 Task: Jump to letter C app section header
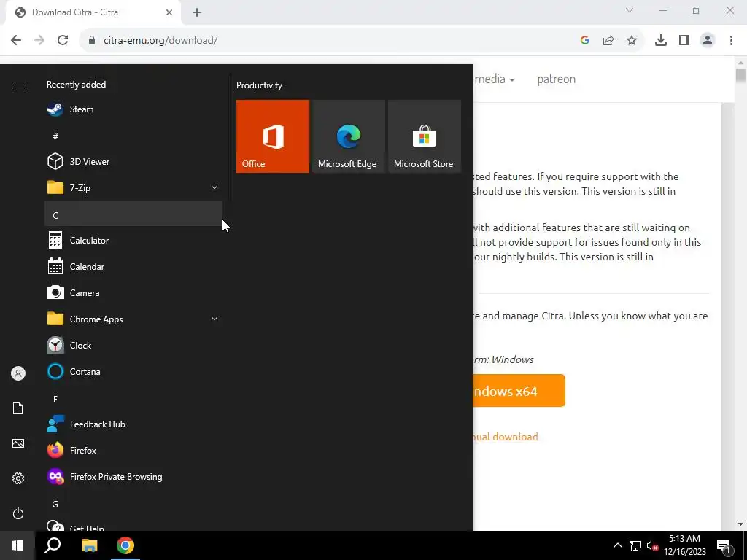coord(133,214)
